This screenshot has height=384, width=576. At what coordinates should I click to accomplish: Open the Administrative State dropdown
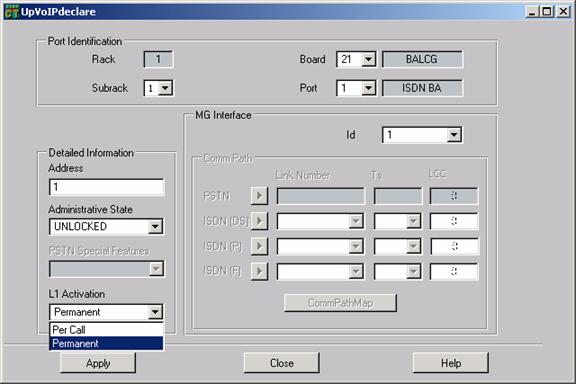(x=155, y=226)
